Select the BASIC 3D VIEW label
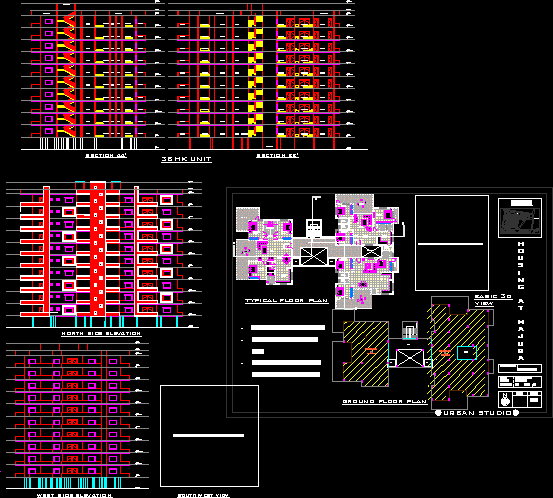Viewport: 553px width, 498px height. pos(493,300)
